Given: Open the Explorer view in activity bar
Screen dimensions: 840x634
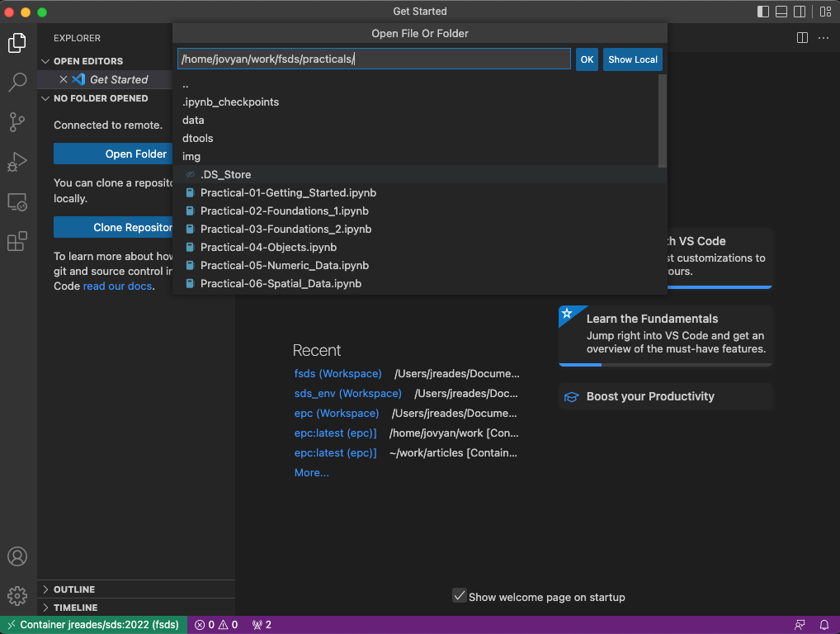Looking at the screenshot, I should 17,42.
